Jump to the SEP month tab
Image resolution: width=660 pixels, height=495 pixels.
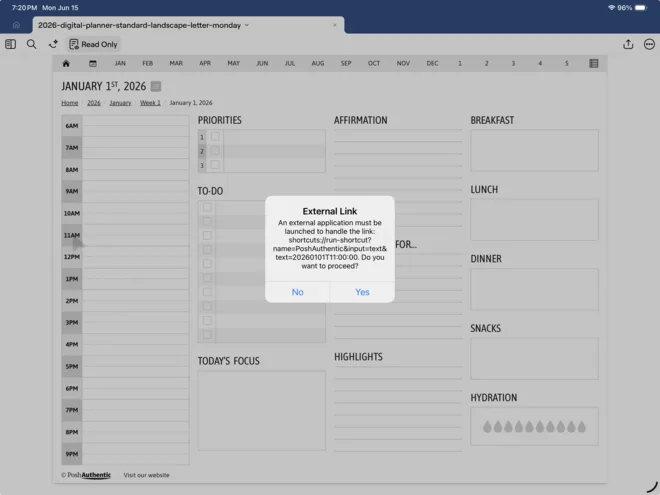pos(346,64)
